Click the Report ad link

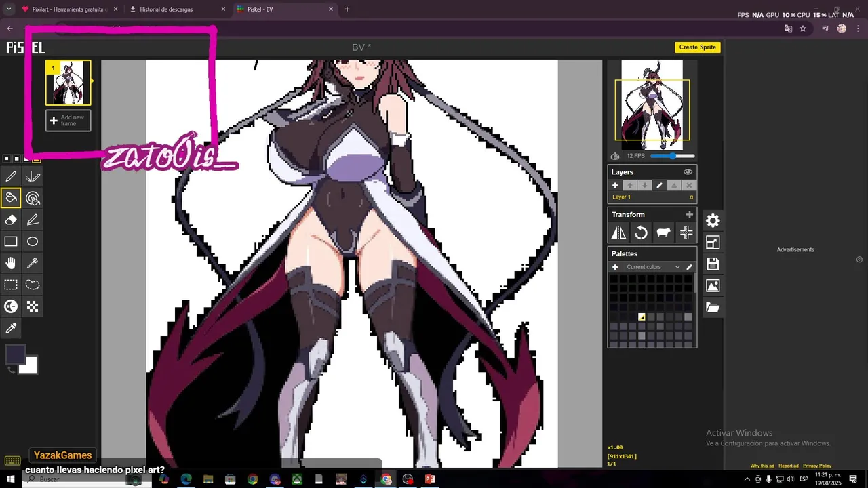(x=789, y=466)
